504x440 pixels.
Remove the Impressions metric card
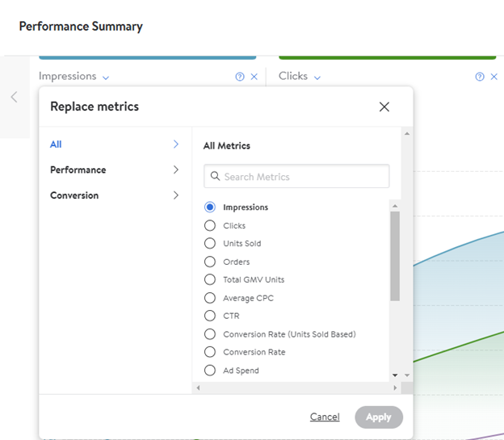tap(254, 77)
